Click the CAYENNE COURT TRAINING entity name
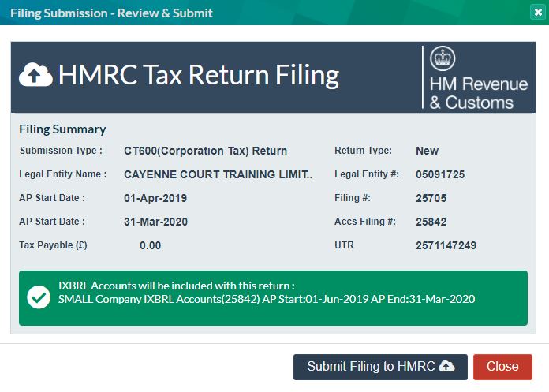 [x=218, y=174]
